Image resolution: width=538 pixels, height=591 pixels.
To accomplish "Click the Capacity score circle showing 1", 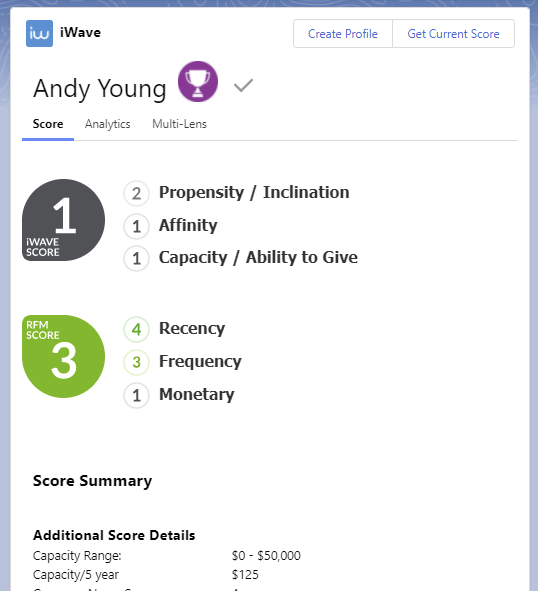I will click(136, 259).
